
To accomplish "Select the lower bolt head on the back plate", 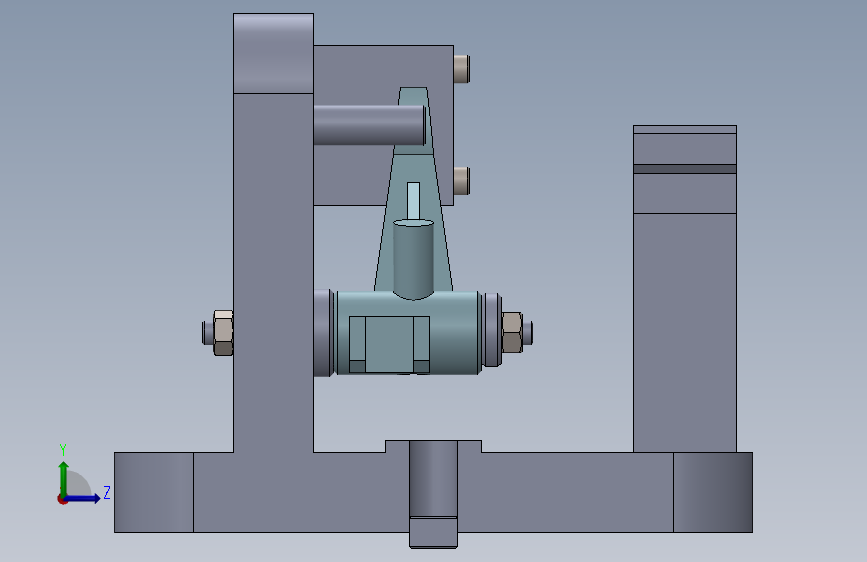I will pyautogui.click(x=462, y=181).
